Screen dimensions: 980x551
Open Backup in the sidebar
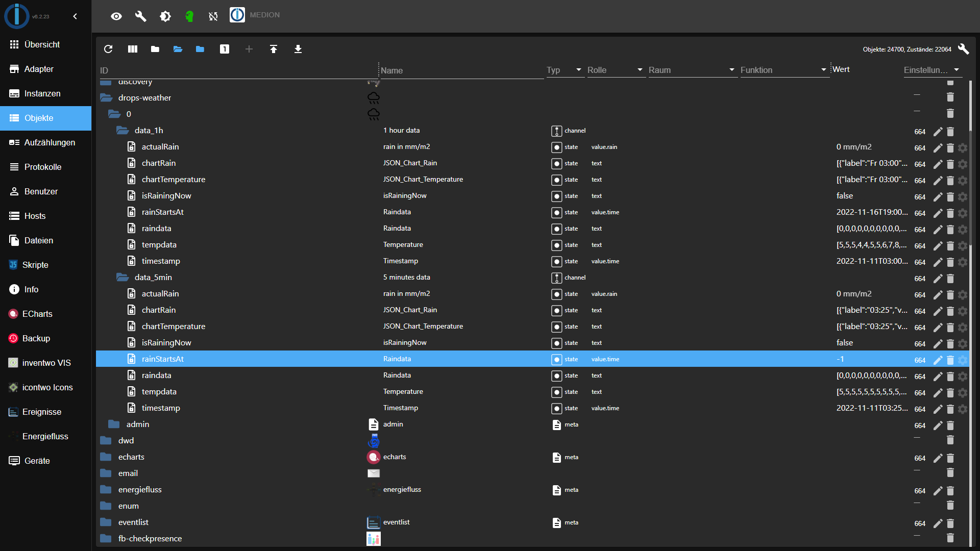(46, 338)
